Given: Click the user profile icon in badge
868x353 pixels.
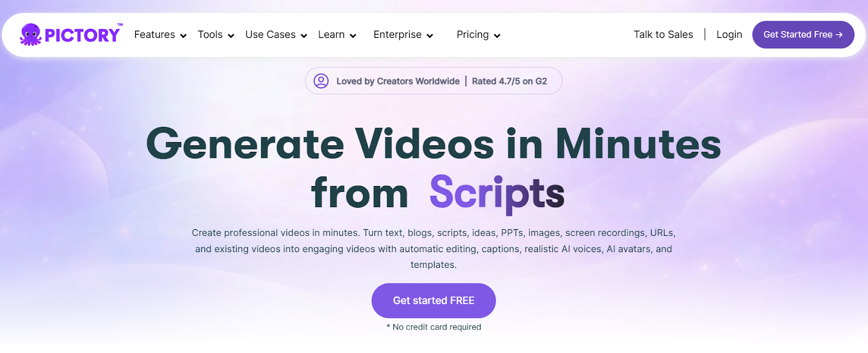Looking at the screenshot, I should coord(321,81).
